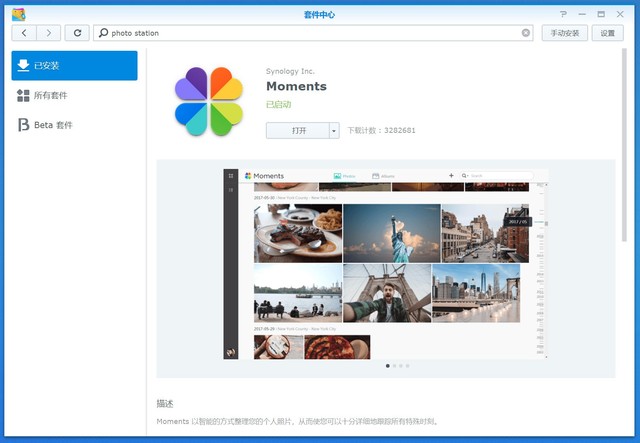The image size is (640, 443).
Task: Click the 下载计数 3282681 text
Action: [381, 131]
